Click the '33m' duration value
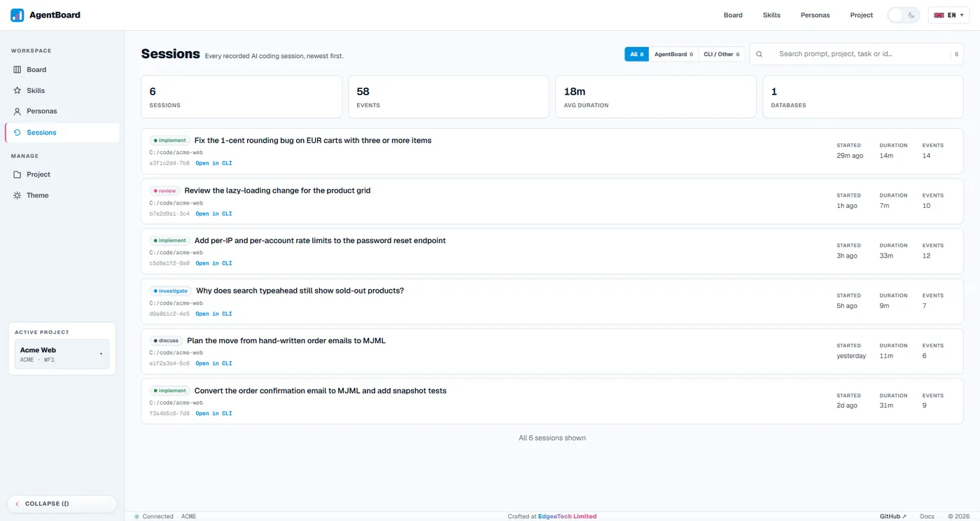Image resolution: width=980 pixels, height=521 pixels. click(x=886, y=256)
